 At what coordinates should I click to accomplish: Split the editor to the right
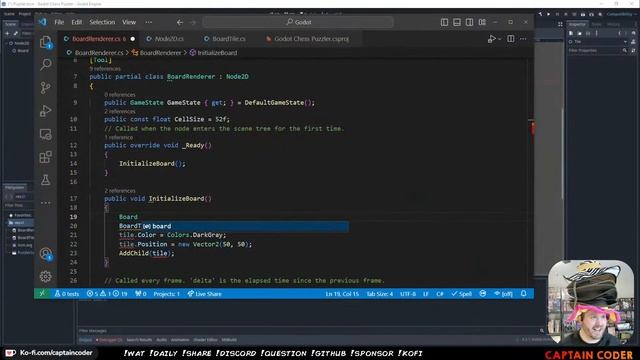click(x=511, y=39)
